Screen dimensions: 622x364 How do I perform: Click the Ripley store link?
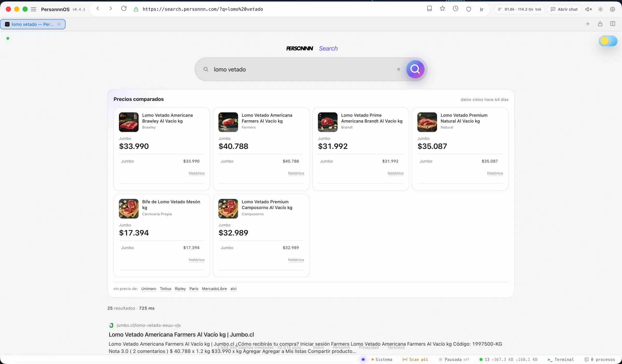180,289
